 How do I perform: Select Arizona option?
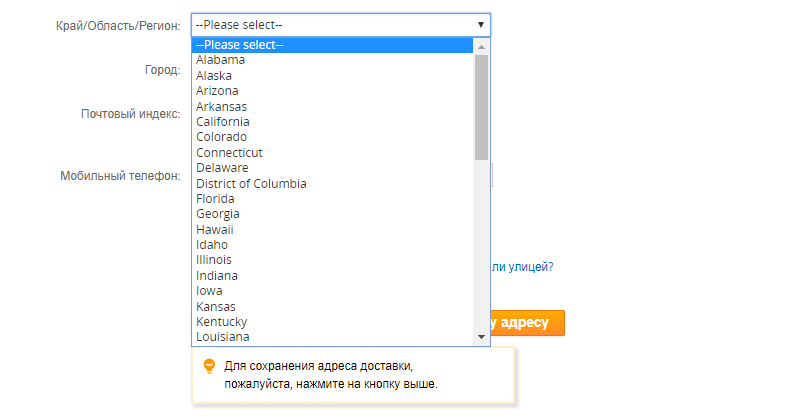217,91
